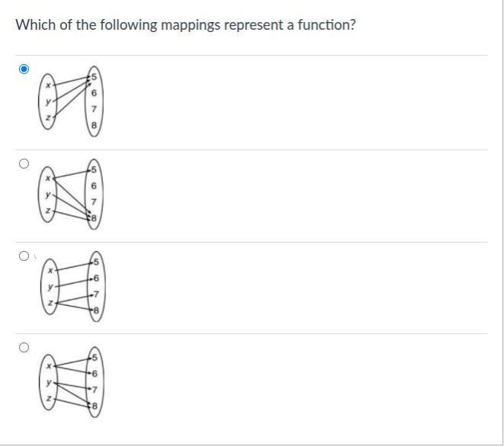Click the 5-to-8 range oval in first diagram
Image resolution: width=504 pixels, height=447 pixels.
point(94,102)
